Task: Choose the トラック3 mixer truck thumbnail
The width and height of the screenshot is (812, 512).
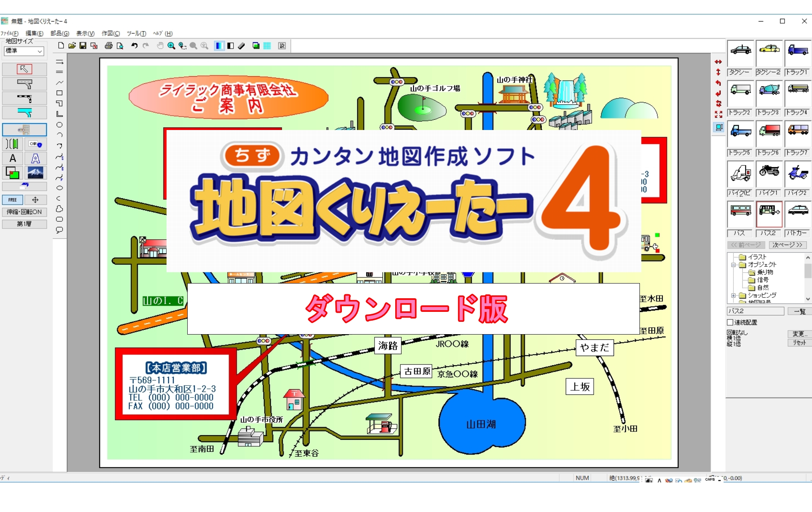Action: pyautogui.click(x=769, y=94)
